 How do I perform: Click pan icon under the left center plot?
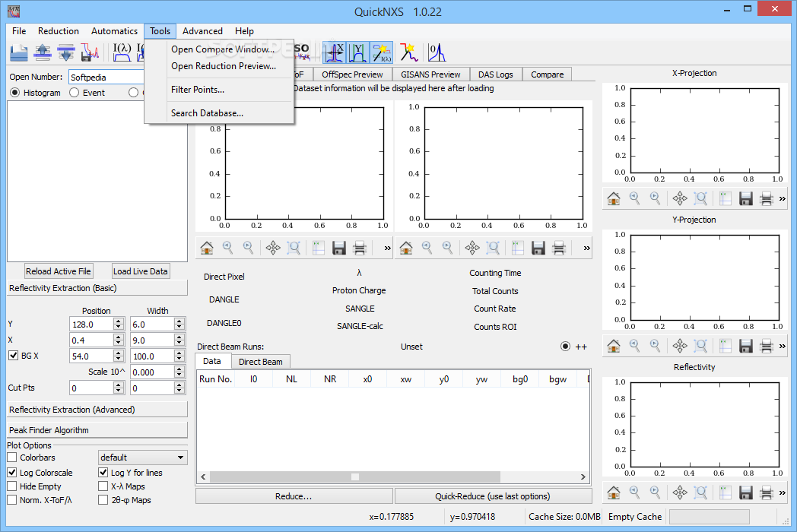pos(273,248)
